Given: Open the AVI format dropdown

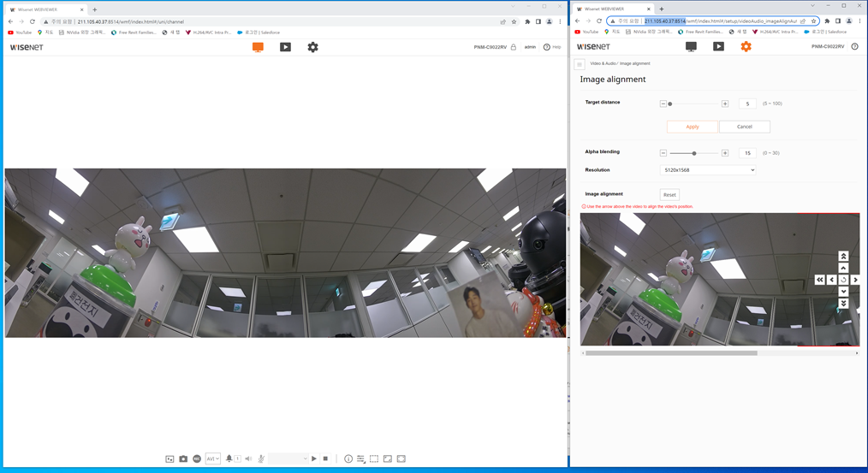Looking at the screenshot, I should pyautogui.click(x=213, y=459).
